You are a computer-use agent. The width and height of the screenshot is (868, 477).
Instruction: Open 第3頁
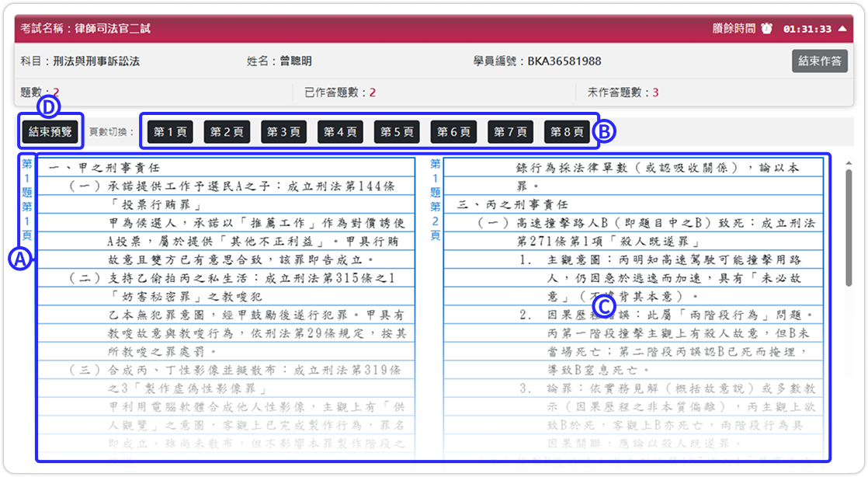coord(282,131)
